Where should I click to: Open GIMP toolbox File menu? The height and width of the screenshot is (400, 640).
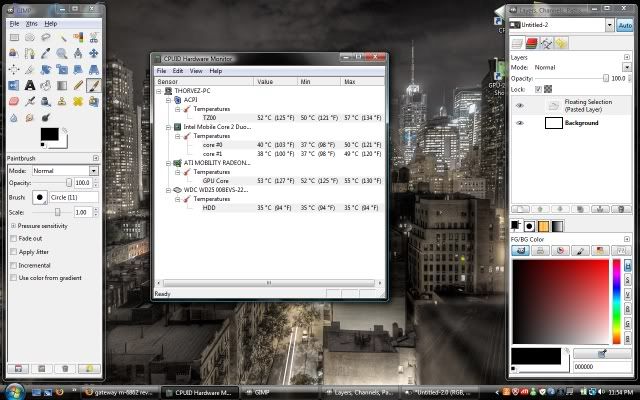click(x=14, y=24)
